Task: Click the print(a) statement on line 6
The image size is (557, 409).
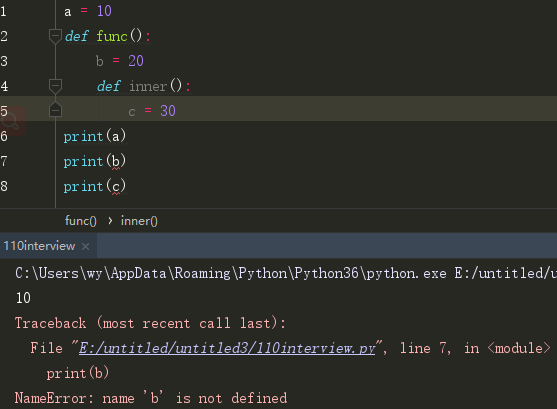Action: coord(95,136)
